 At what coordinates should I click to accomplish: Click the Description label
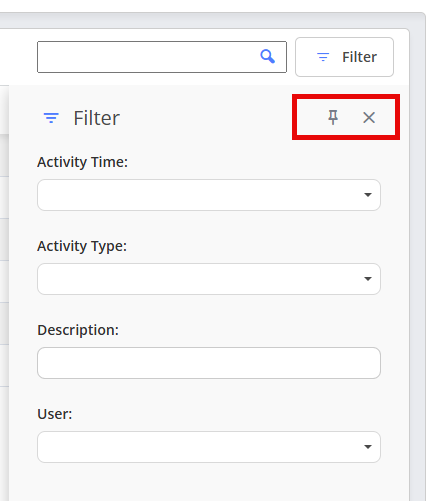pyautogui.click(x=78, y=330)
